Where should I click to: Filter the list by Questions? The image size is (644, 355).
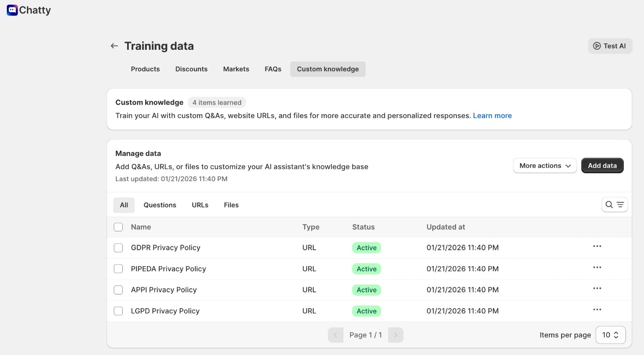160,205
